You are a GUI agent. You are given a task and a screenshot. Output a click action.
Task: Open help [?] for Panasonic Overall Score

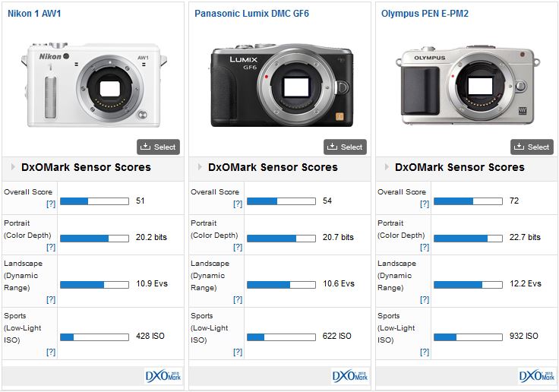click(x=238, y=204)
